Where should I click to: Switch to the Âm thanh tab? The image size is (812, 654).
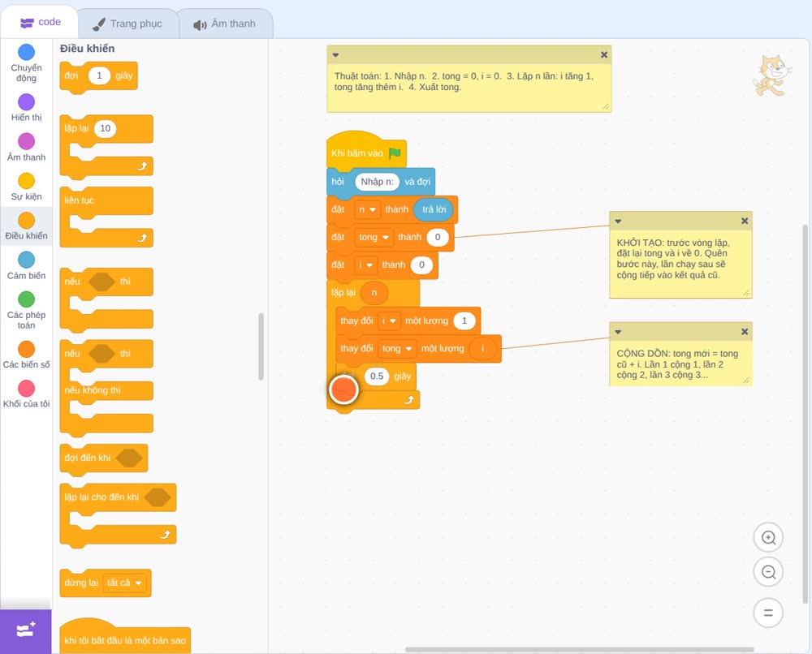tap(224, 24)
